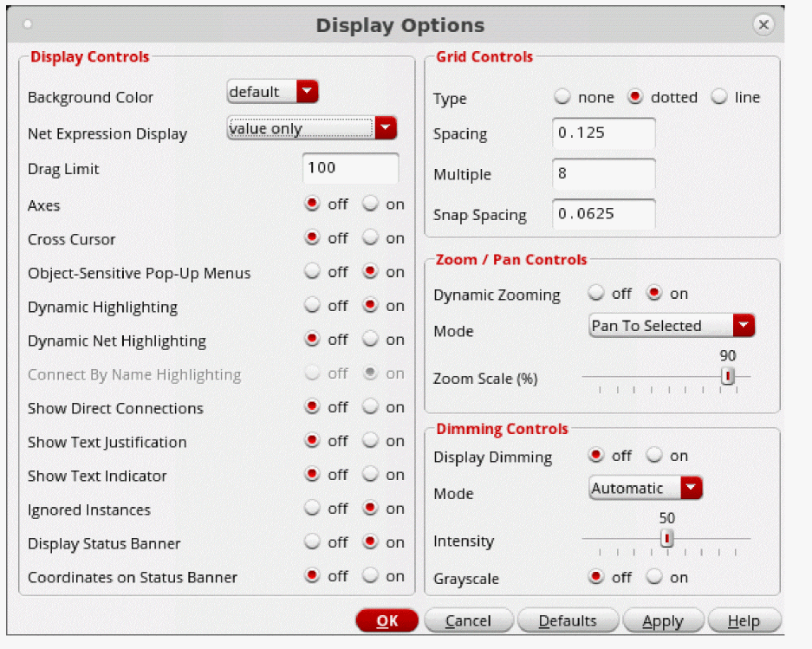Set Grayscale to off
Screen dimensions: 812x649
[596, 576]
